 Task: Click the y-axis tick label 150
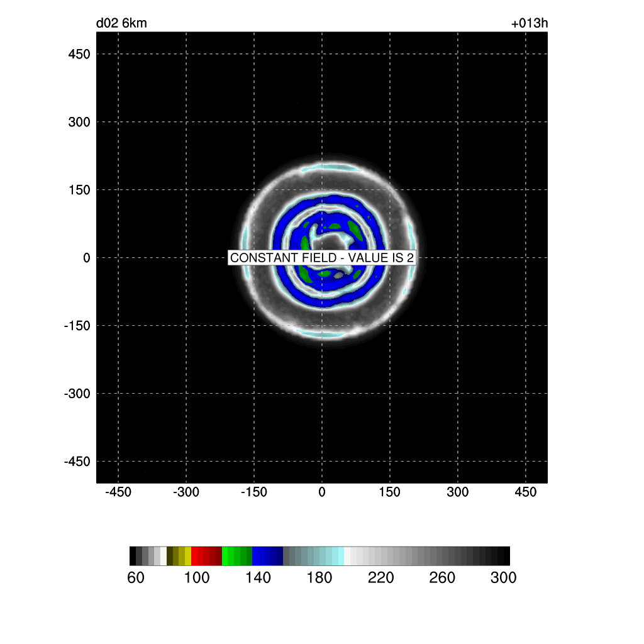click(79, 190)
